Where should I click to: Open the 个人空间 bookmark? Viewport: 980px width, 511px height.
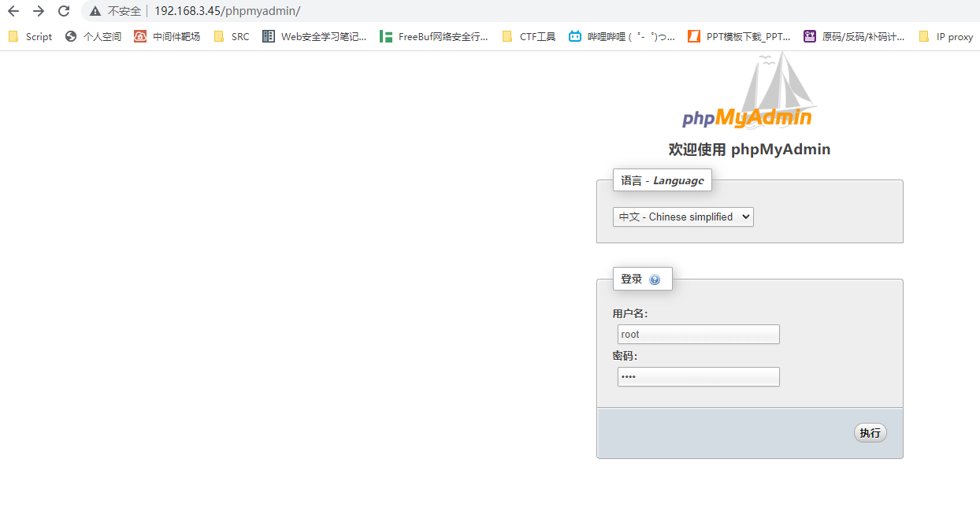pyautogui.click(x=94, y=36)
